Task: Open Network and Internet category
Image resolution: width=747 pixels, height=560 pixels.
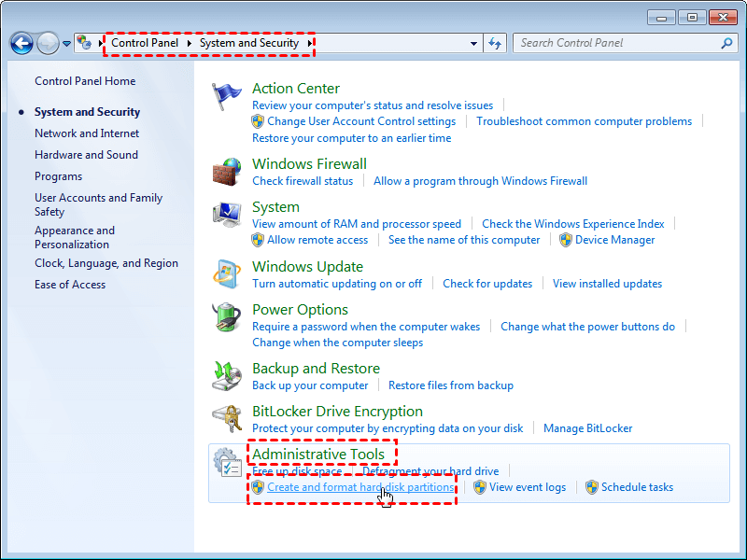Action: click(x=87, y=133)
